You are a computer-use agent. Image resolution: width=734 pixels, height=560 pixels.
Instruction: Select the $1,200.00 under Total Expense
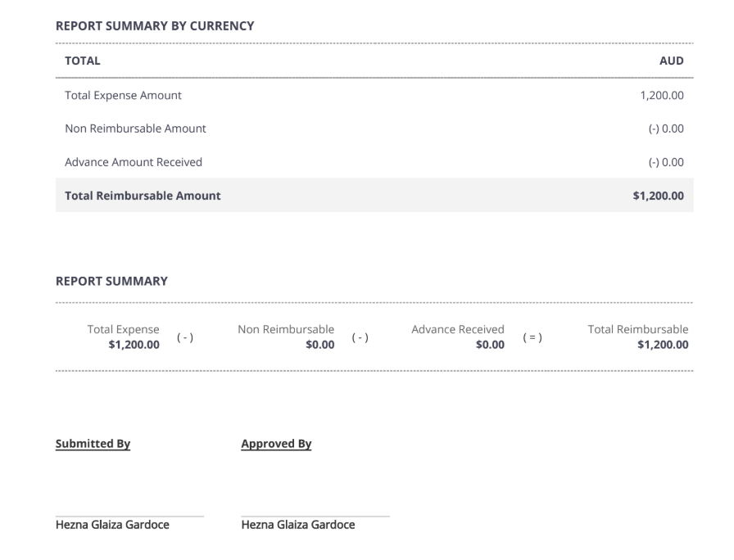(134, 345)
